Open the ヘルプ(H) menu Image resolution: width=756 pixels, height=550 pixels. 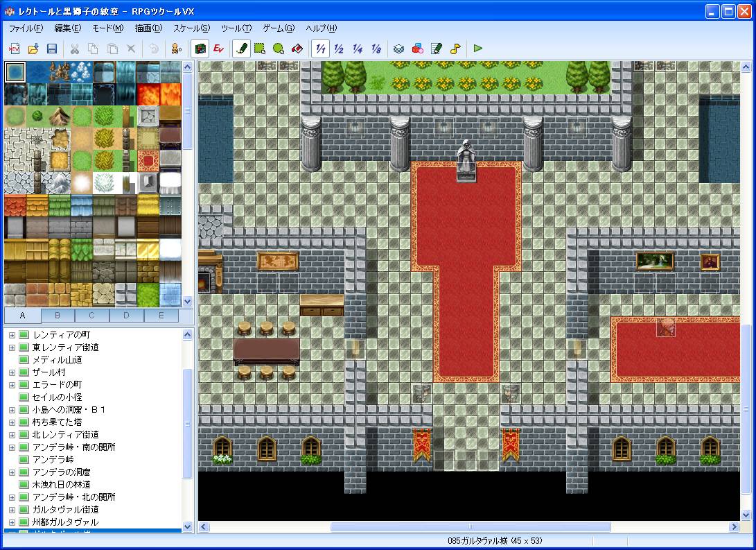click(322, 28)
